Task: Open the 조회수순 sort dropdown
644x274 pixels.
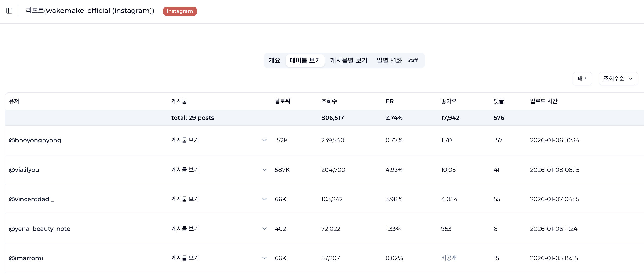Action: tap(618, 79)
